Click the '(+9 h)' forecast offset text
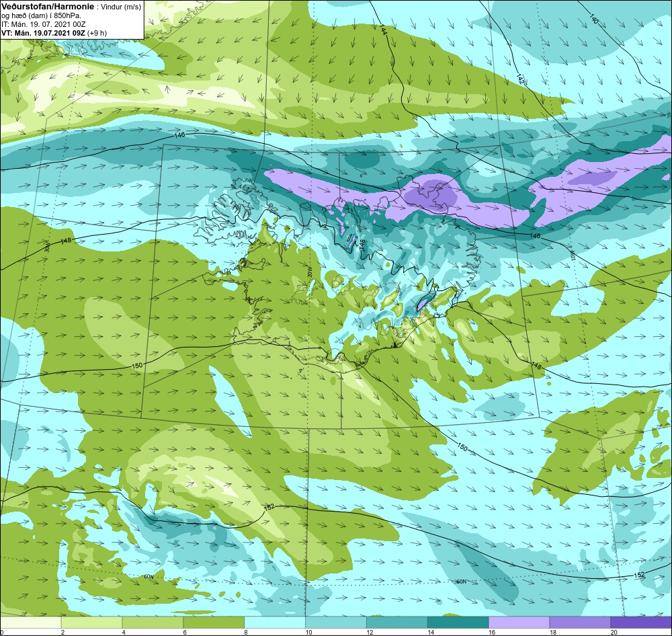Viewport: 672px width, 636px height. pyautogui.click(x=97, y=33)
